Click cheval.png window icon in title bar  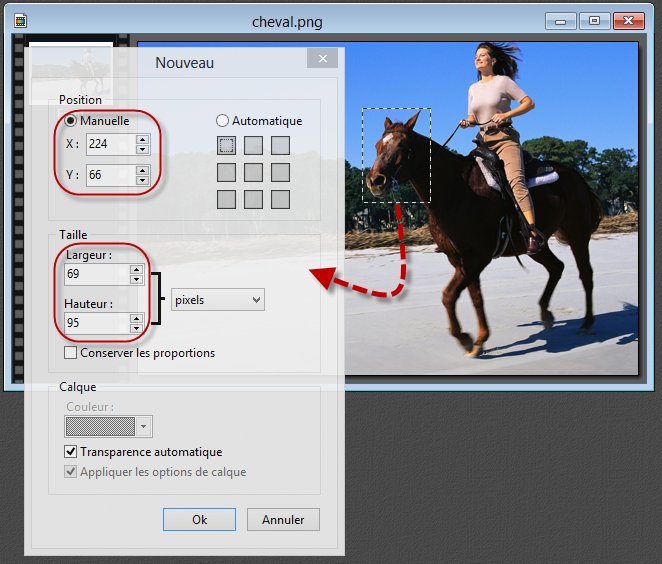click(x=20, y=21)
